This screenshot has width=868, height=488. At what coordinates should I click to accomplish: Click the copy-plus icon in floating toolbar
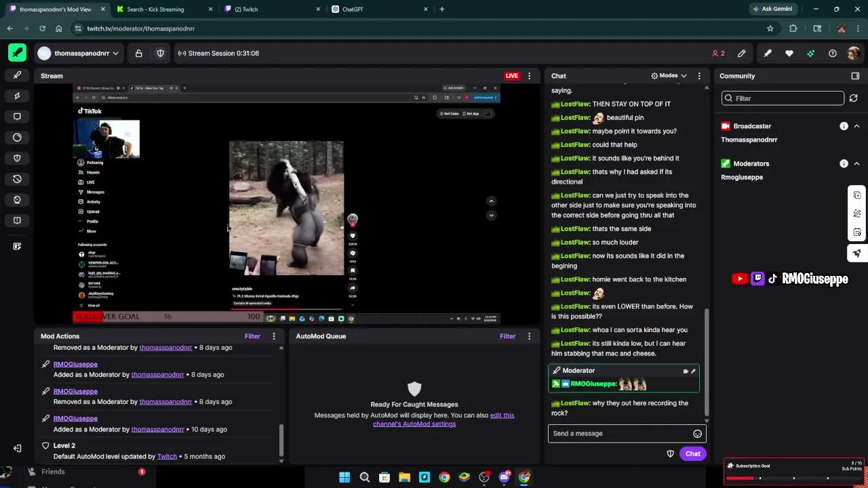[x=857, y=195]
